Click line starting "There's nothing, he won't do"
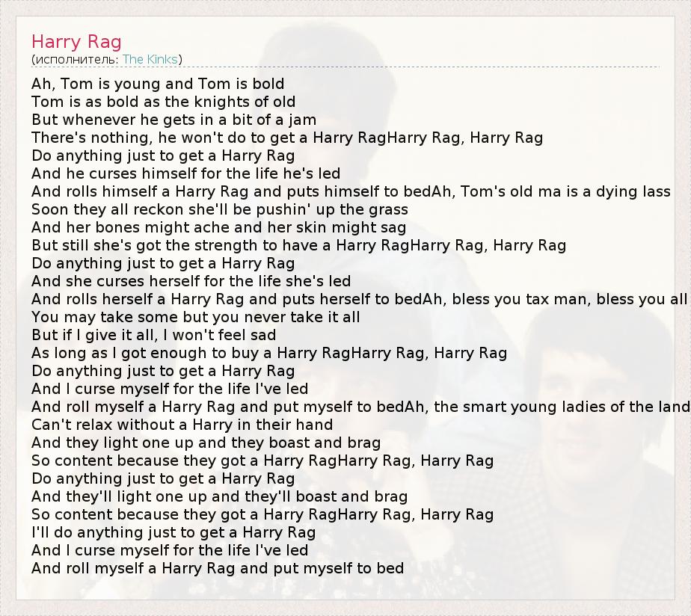The height and width of the screenshot is (616, 691). click(286, 138)
